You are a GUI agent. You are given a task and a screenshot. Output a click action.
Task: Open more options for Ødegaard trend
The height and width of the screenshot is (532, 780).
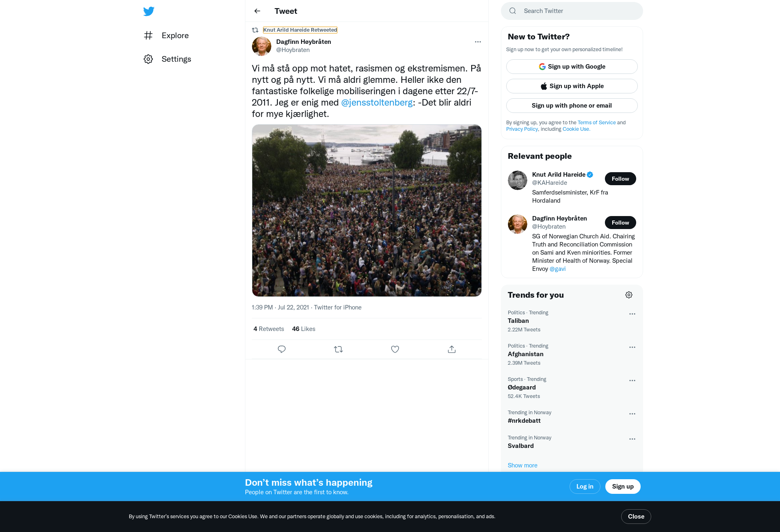tap(632, 381)
